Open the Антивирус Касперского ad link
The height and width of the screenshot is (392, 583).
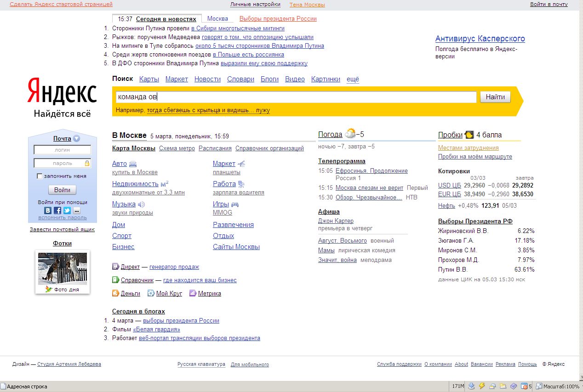pos(480,39)
